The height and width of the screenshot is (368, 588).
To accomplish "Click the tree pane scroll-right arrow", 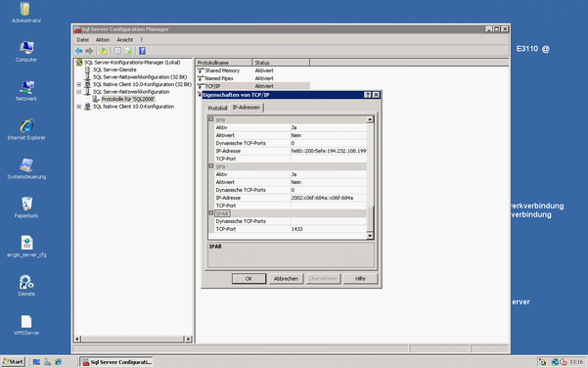I will pyautogui.click(x=189, y=339).
